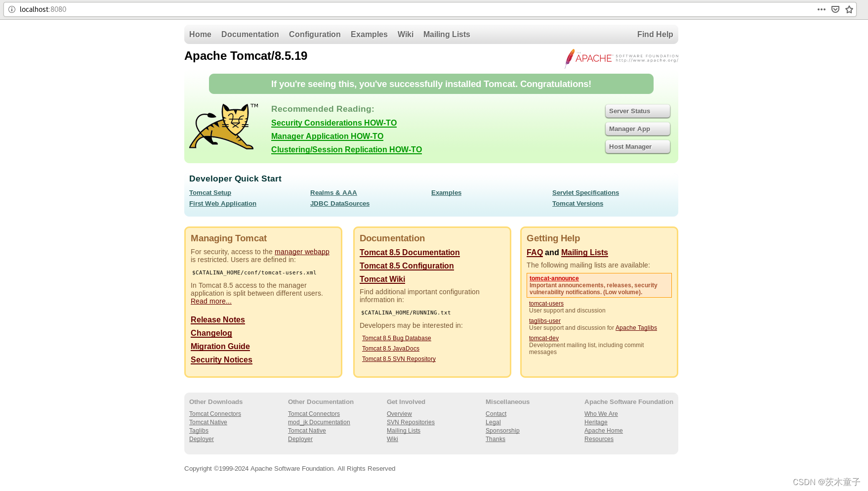Open the Examples link in Developer Quick Start
The width and height of the screenshot is (868, 491).
tap(446, 193)
